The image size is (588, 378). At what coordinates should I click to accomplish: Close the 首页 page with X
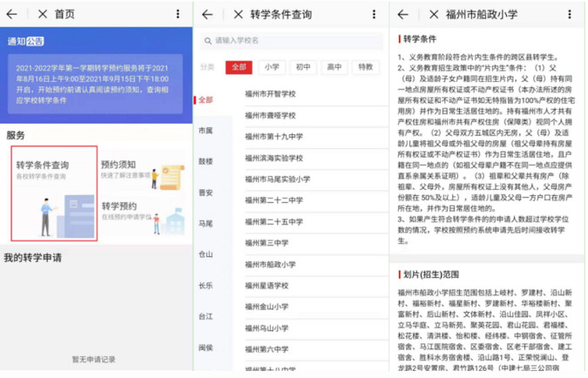click(x=43, y=14)
